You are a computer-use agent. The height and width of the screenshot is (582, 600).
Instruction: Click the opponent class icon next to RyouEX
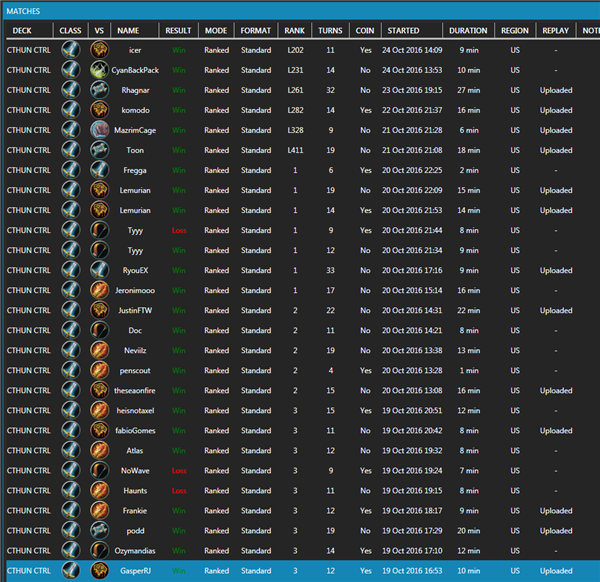pos(99,270)
